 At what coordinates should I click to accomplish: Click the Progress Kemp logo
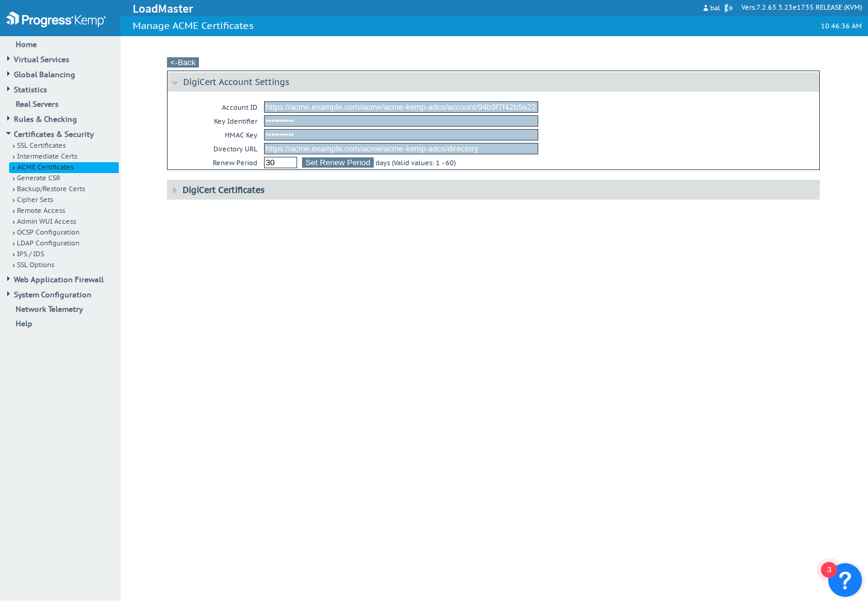coord(56,20)
